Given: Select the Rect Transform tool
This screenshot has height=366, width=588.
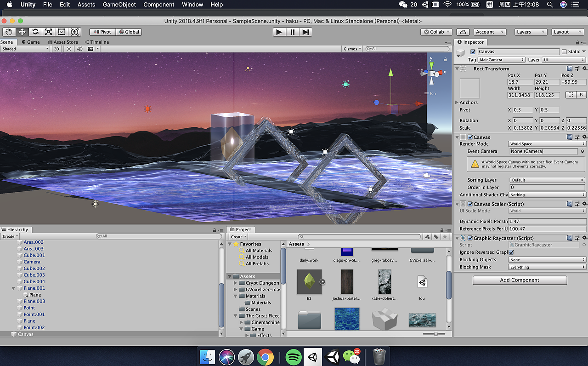Looking at the screenshot, I should pyautogui.click(x=61, y=32).
